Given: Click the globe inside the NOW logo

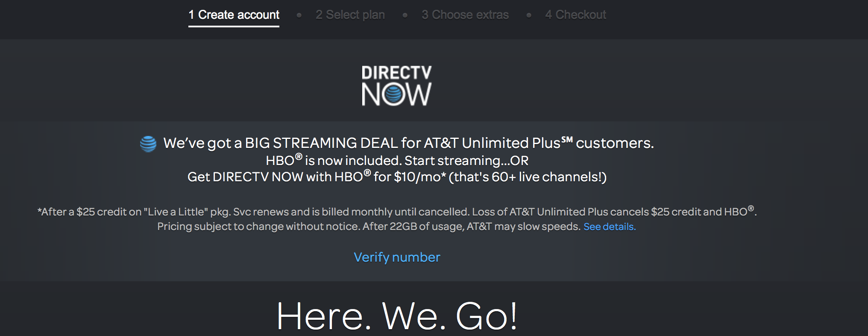Looking at the screenshot, I should coord(396,94).
